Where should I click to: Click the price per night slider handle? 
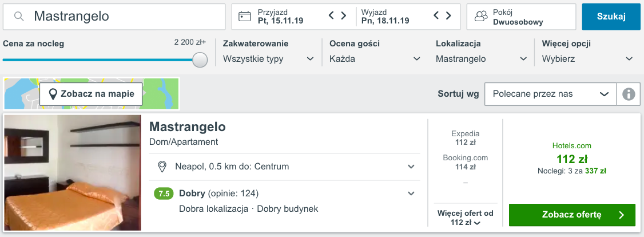point(200,60)
